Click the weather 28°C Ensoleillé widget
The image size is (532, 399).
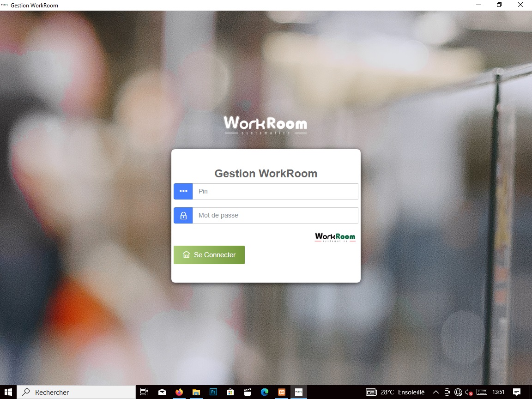pyautogui.click(x=396, y=392)
